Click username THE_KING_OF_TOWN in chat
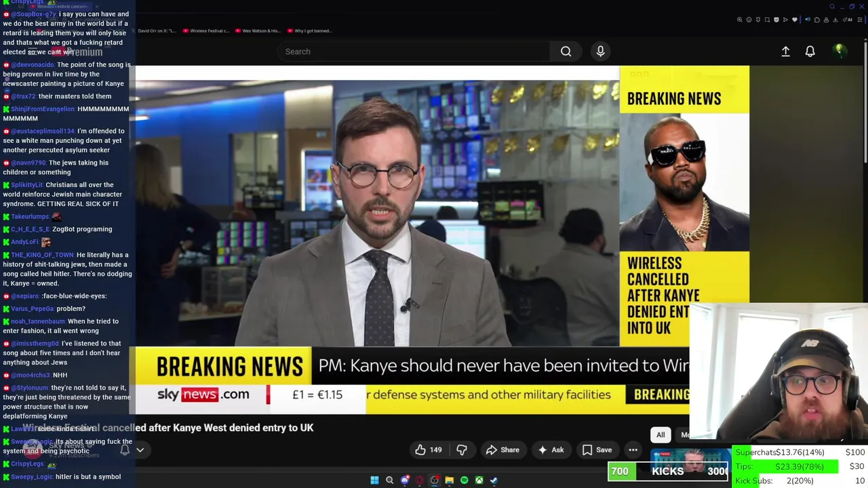The image size is (868, 488). click(42, 255)
